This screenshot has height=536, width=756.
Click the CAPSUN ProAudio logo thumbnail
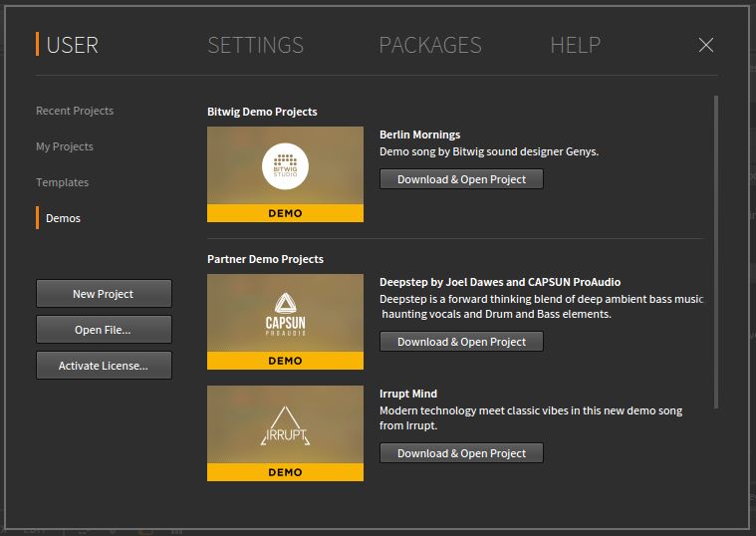click(286, 314)
